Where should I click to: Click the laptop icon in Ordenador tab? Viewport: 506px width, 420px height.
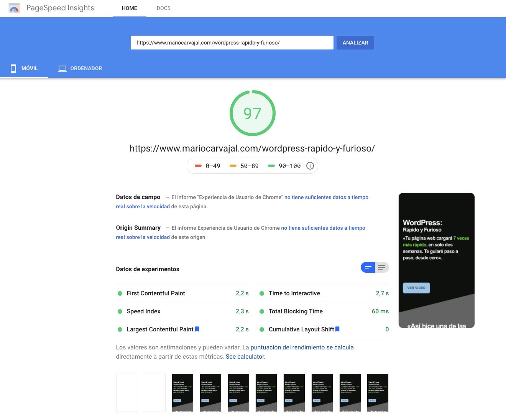tap(62, 69)
